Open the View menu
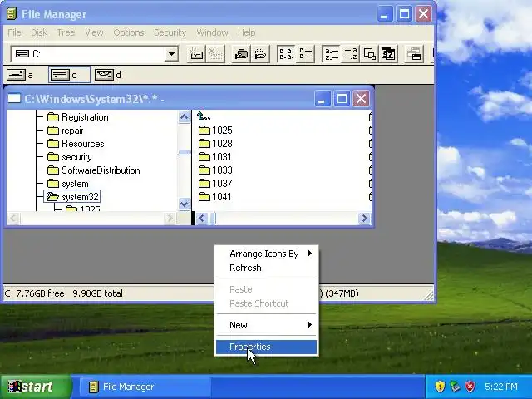The height and width of the screenshot is (399, 532). [x=94, y=32]
